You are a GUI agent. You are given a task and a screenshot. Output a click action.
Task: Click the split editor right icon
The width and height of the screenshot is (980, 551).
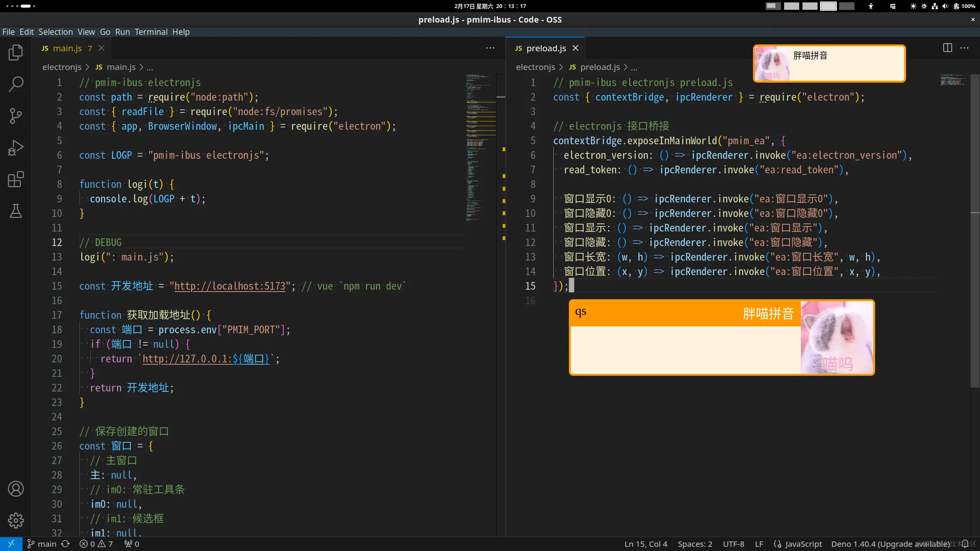[x=947, y=48]
